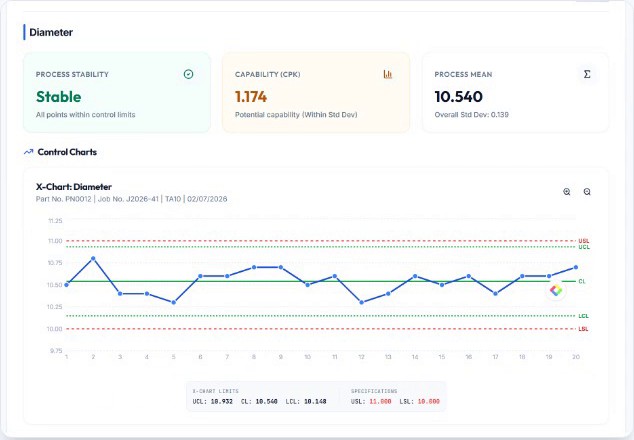The width and height of the screenshot is (634, 440).
Task: Click the checkmark icon in Process Stability card
Action: [x=188, y=74]
